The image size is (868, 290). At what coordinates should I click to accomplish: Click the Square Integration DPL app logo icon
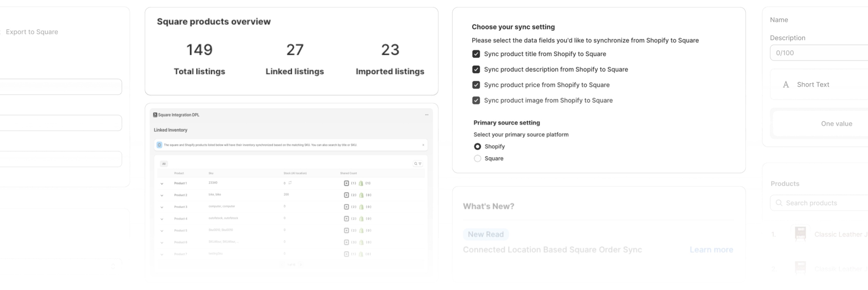tap(155, 115)
